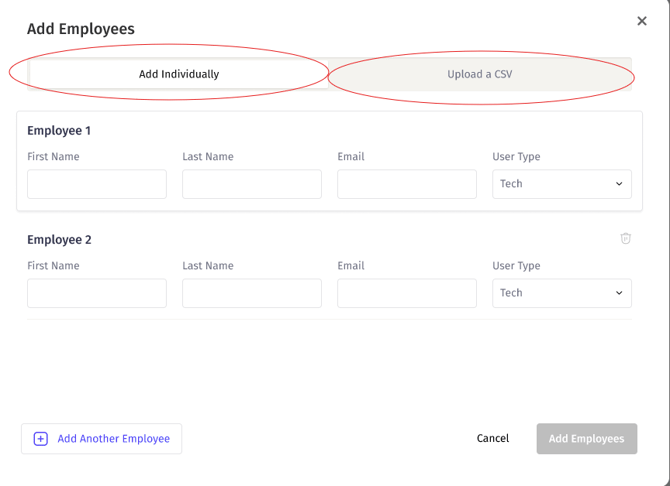Focus Employee 1 Last Name field
Screen dimensions: 670x486
[252, 184]
